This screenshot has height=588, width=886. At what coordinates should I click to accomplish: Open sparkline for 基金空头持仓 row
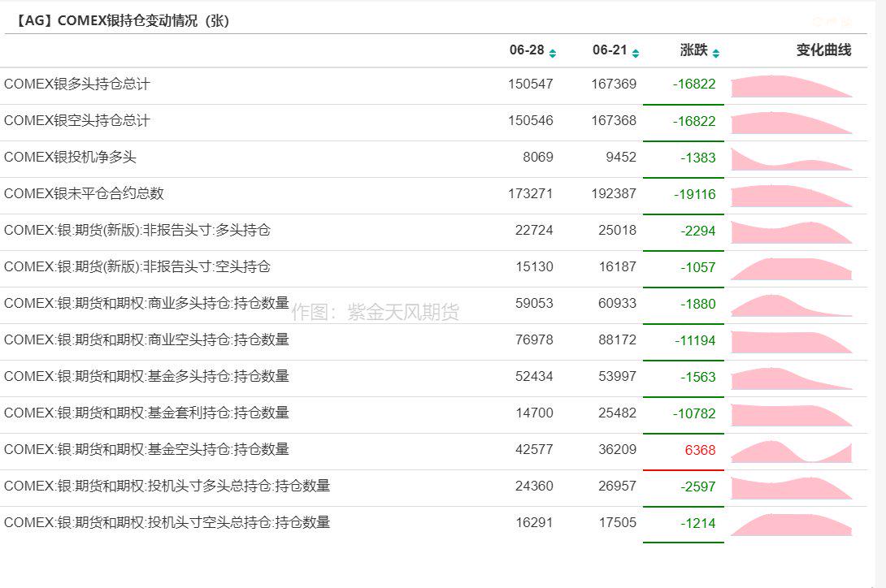click(791, 452)
